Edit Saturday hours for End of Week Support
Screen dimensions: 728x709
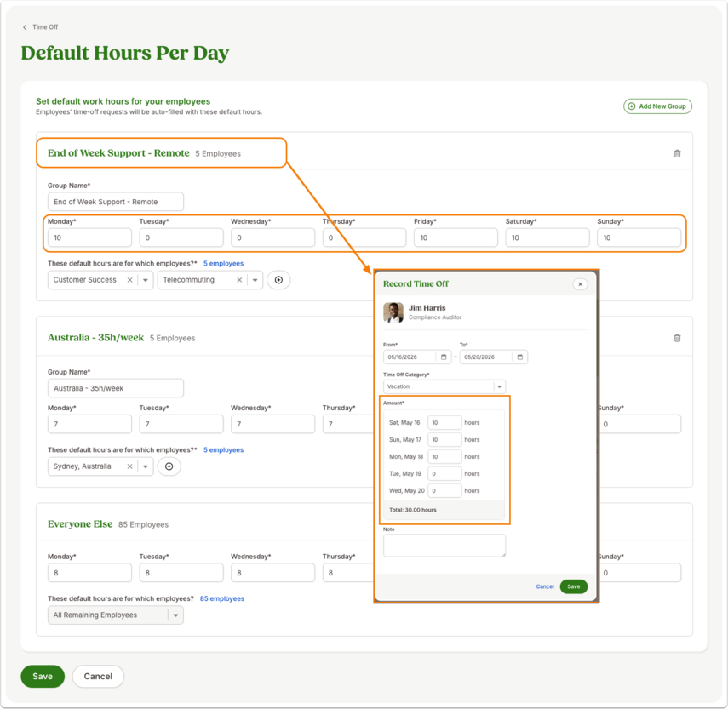pyautogui.click(x=547, y=237)
